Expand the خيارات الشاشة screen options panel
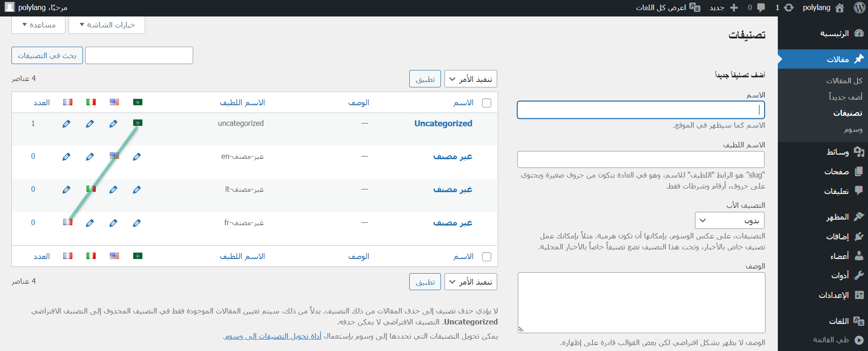The image size is (868, 351). coord(107,25)
